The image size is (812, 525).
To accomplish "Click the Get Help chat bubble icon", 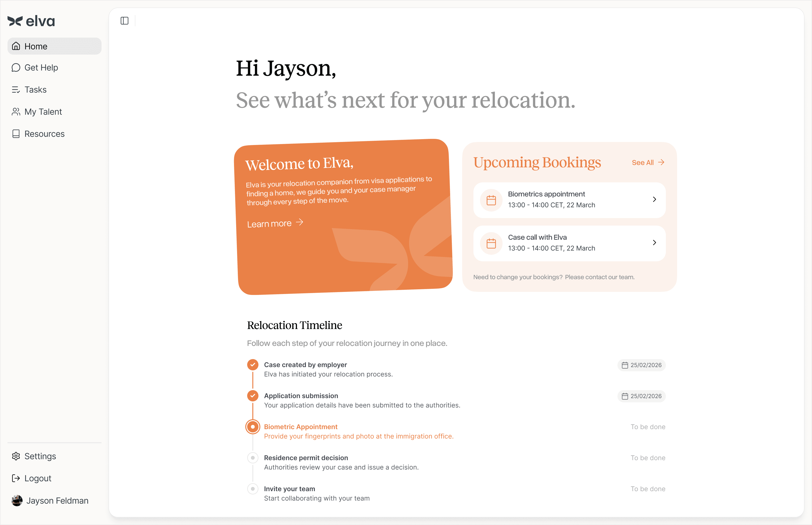I will pyautogui.click(x=16, y=67).
